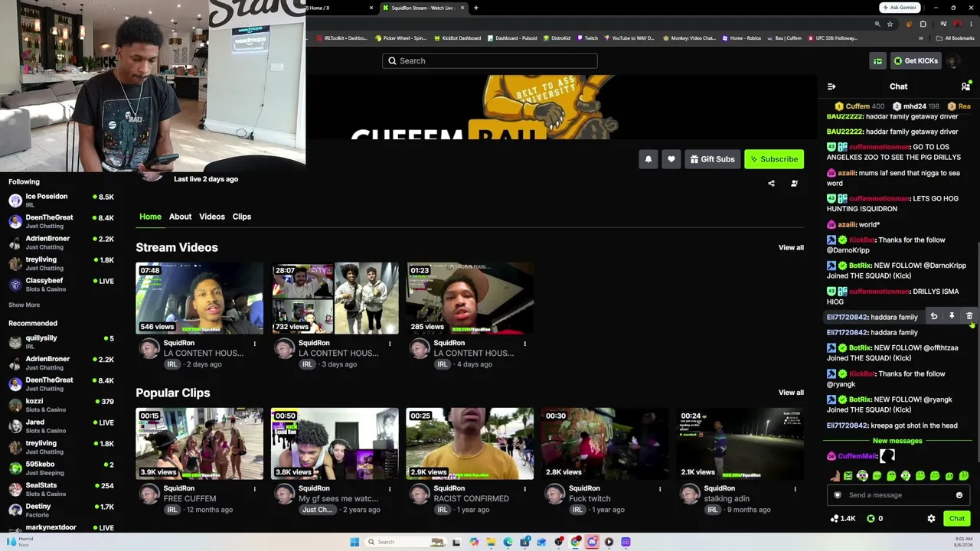
Task: Expand the Show More following list
Action: [24, 305]
